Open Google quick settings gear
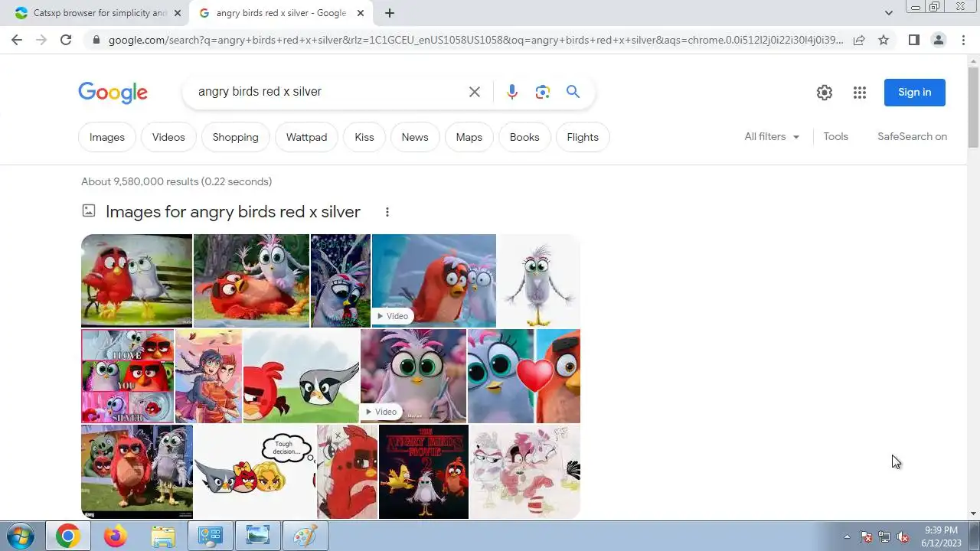Image resolution: width=980 pixels, height=551 pixels. (x=825, y=93)
